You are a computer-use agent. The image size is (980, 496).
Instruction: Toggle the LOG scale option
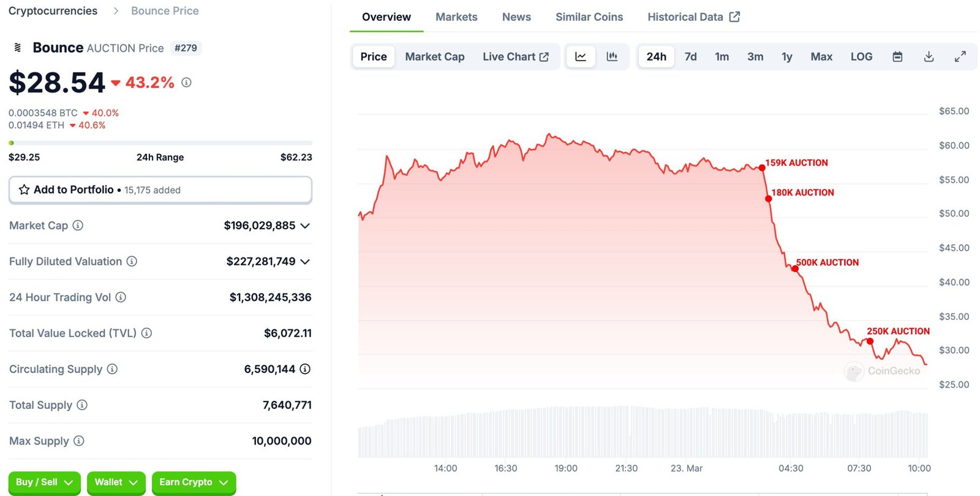tap(861, 57)
